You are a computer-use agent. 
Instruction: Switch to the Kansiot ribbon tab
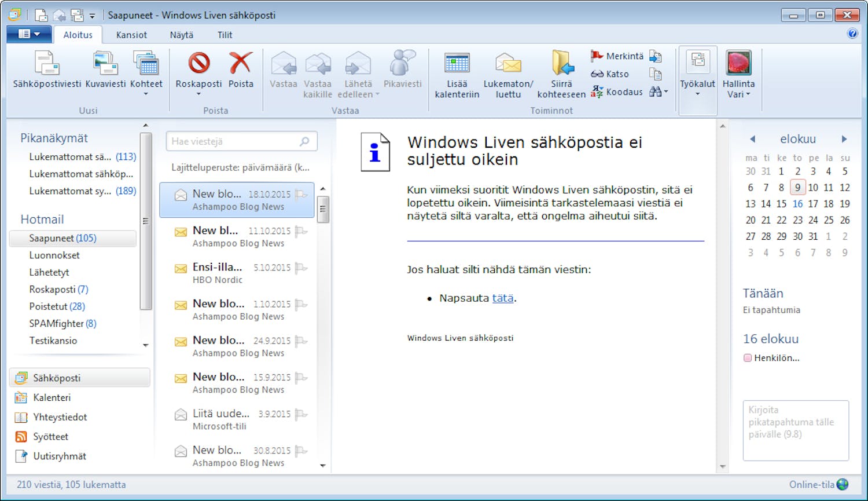tap(131, 35)
